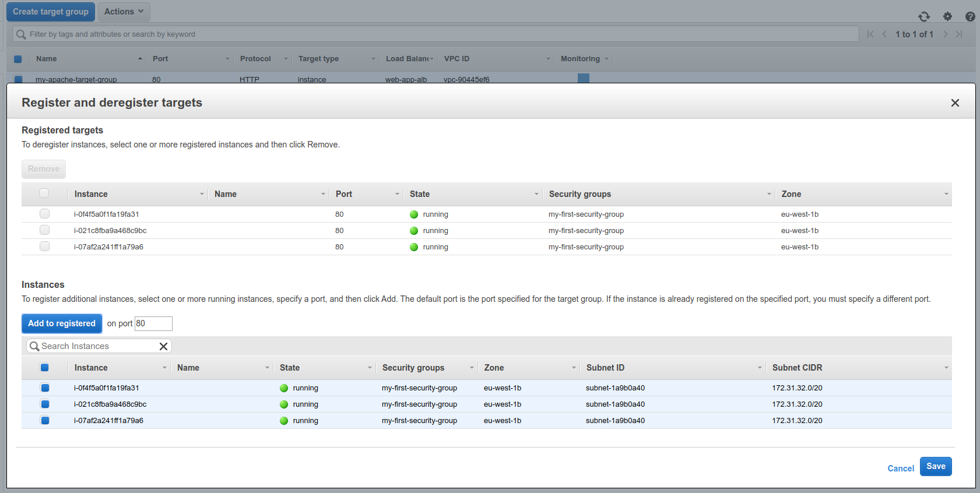980x493 pixels.
Task: Click the Load Balancer column header
Action: (x=407, y=59)
